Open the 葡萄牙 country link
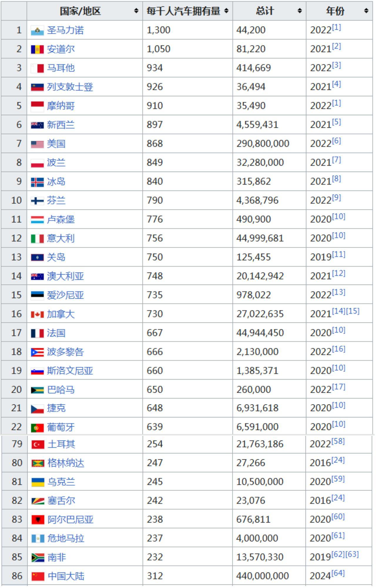The height and width of the screenshot is (588, 376). point(61,427)
